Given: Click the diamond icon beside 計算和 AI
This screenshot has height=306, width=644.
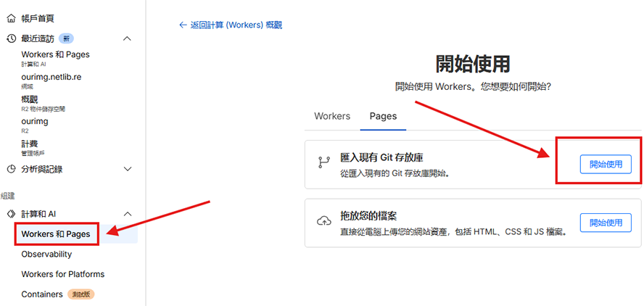Looking at the screenshot, I should click(x=12, y=214).
